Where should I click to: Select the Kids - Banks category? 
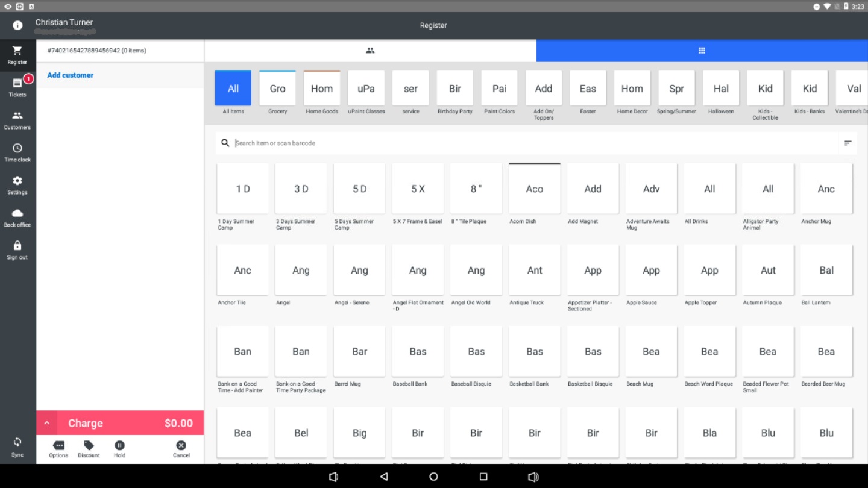click(x=810, y=92)
